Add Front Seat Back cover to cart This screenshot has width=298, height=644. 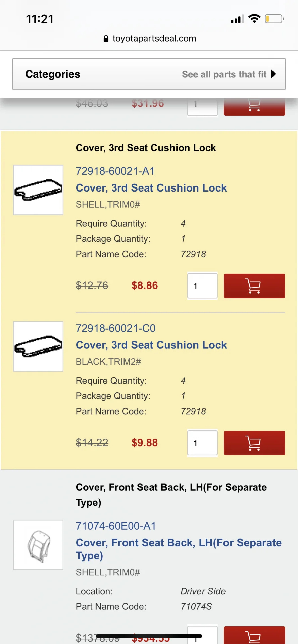click(254, 635)
